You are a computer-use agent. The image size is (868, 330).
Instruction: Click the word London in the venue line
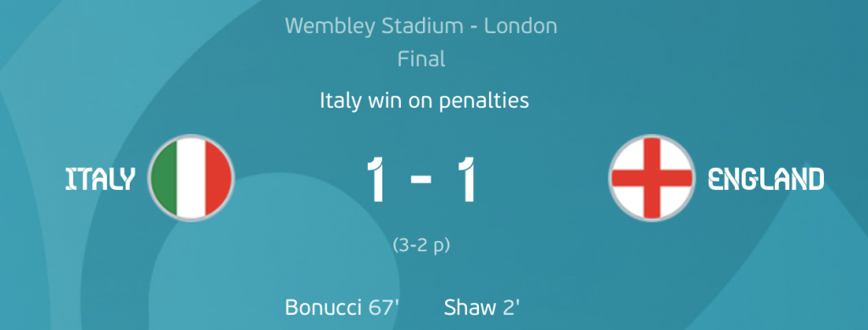[521, 26]
